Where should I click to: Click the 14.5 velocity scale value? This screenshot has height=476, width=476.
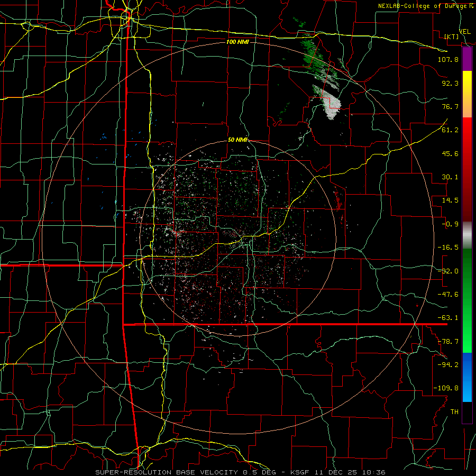pyautogui.click(x=450, y=200)
